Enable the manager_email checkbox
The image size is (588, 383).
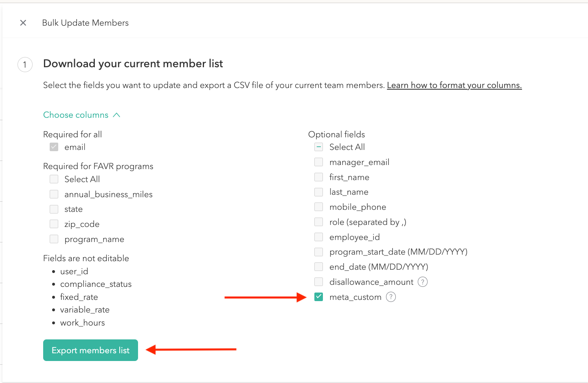click(x=319, y=162)
